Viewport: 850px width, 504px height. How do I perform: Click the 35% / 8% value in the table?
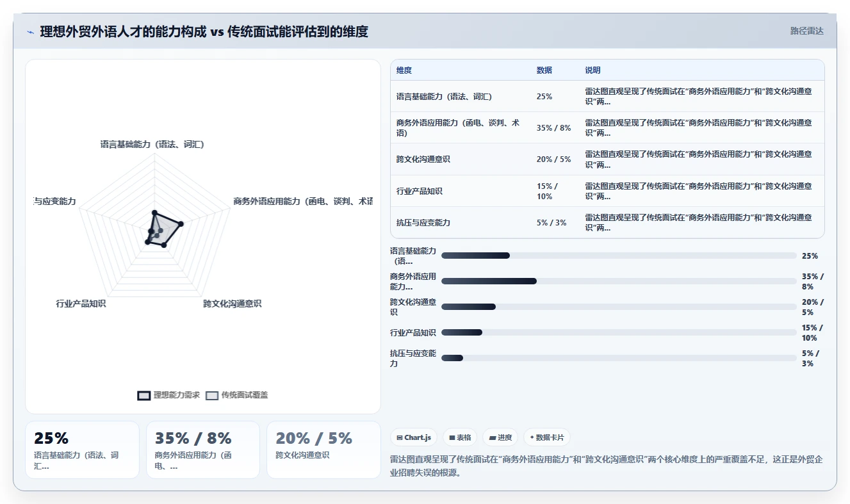pyautogui.click(x=554, y=128)
